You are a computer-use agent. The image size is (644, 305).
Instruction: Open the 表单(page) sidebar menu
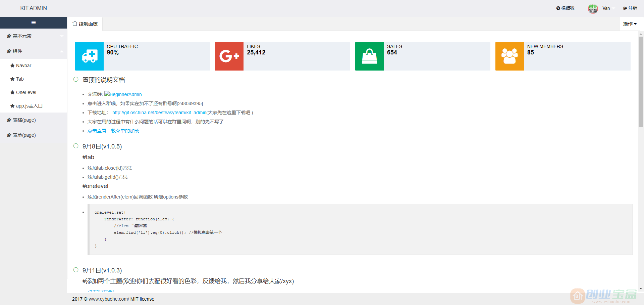click(x=24, y=135)
